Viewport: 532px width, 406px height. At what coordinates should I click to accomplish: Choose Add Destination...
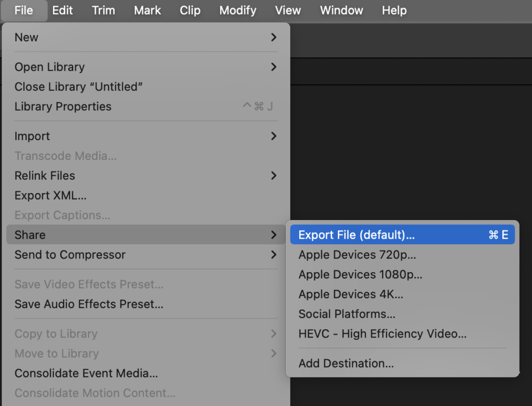pos(403,363)
